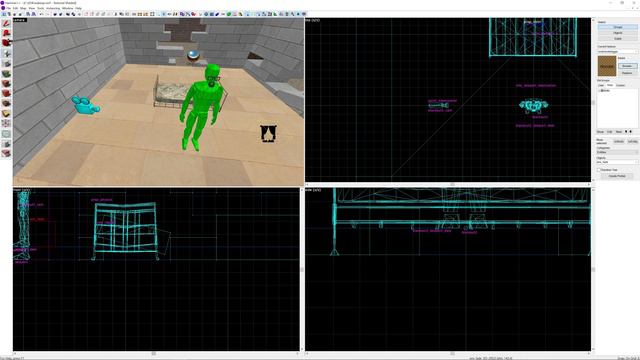Click the Create Prefab button
640x360 pixels.
(617, 176)
